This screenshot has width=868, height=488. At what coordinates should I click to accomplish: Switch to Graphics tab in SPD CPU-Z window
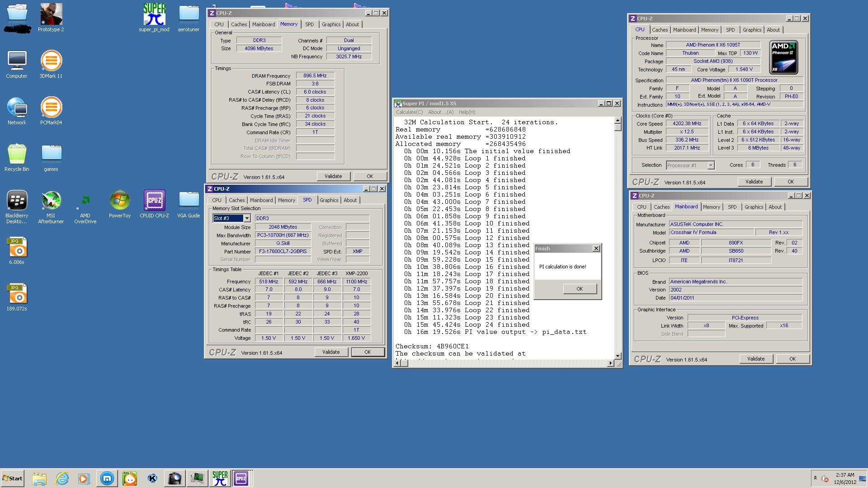[329, 200]
